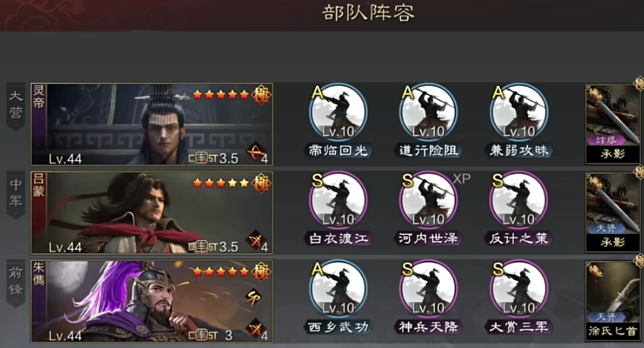Select the 中军 position tab
This screenshot has width=644, height=348.
coord(16,195)
